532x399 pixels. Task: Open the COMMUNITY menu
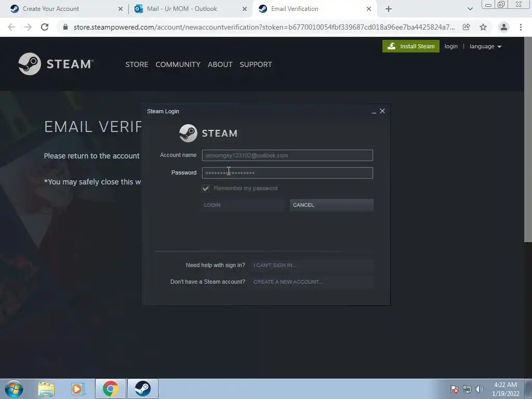178,64
